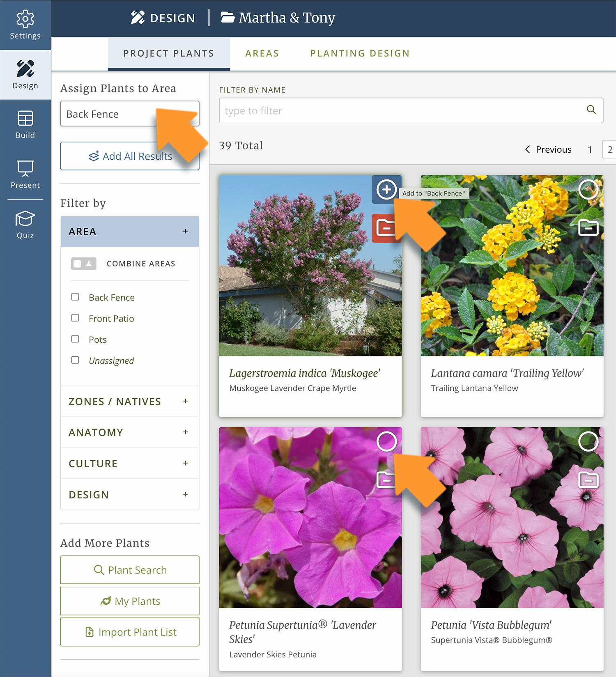Check the Front Patio area filter
Screen dimensions: 616x677
point(75,318)
